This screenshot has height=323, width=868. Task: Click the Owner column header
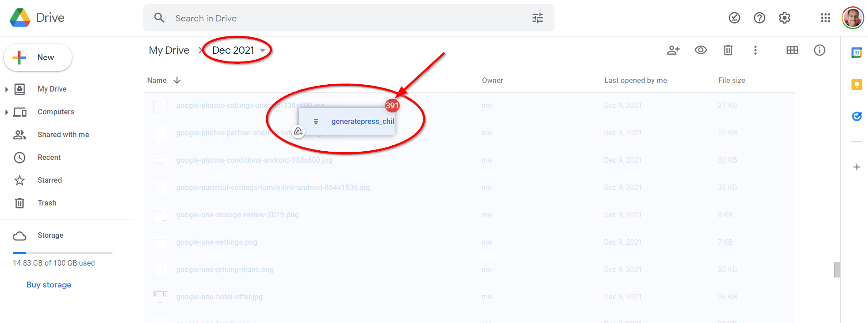coord(493,81)
